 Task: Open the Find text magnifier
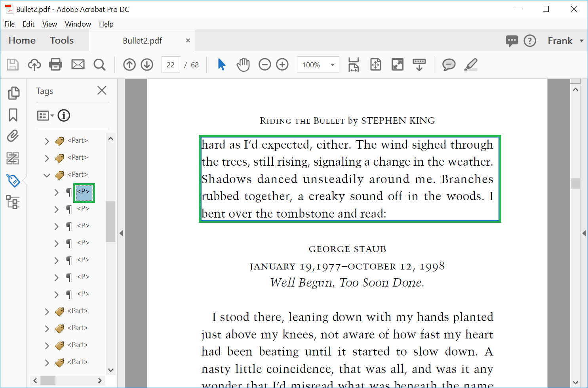(99, 65)
